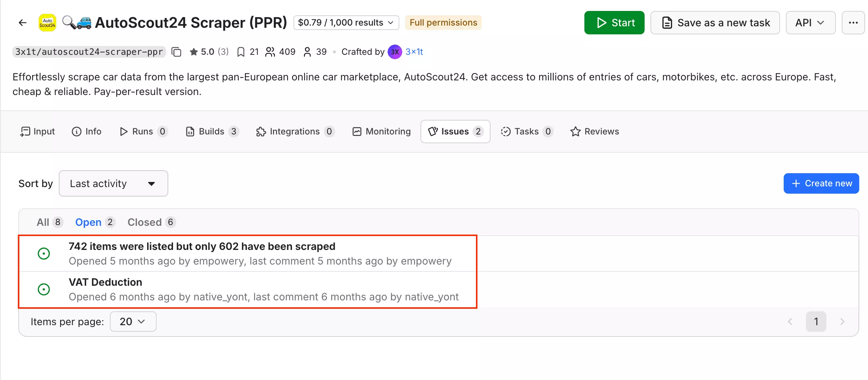Change Items per page from 20

coord(133,322)
